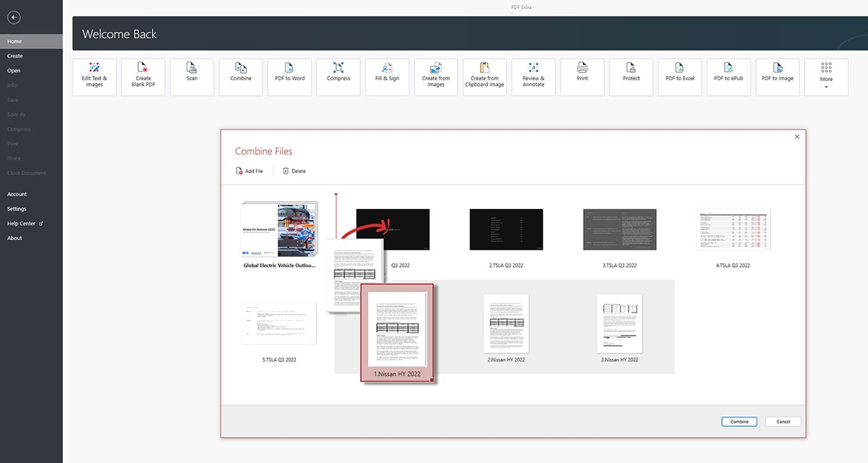
Task: Open Edit Text & Images tool
Action: click(x=94, y=77)
